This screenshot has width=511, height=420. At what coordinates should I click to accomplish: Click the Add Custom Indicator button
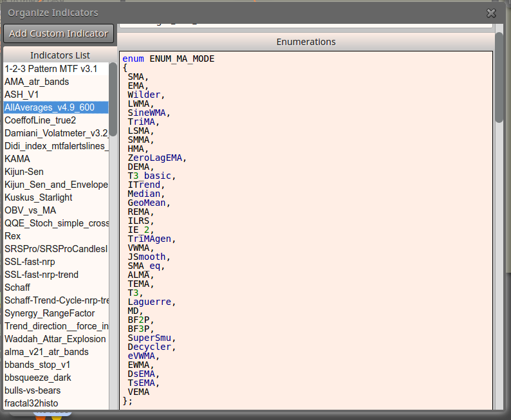click(59, 33)
